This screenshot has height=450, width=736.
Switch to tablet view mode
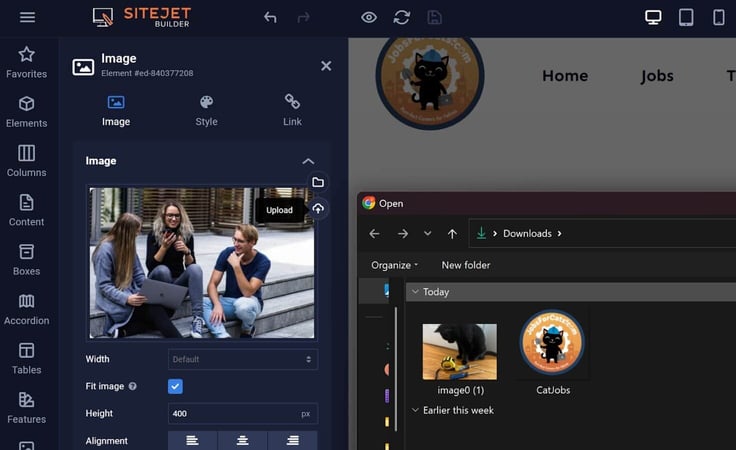point(686,17)
